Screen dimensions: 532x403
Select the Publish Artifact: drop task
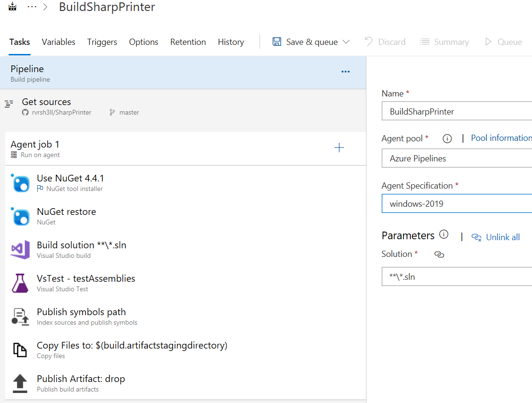click(186, 383)
